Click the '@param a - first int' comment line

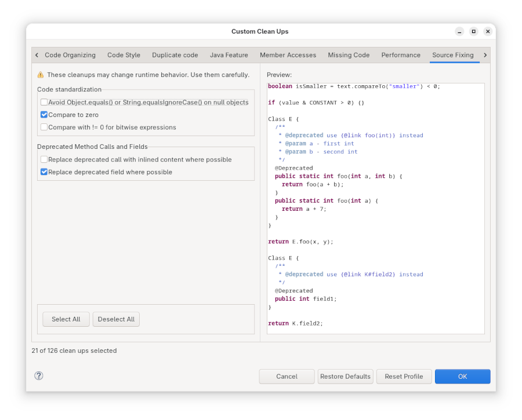pos(316,144)
